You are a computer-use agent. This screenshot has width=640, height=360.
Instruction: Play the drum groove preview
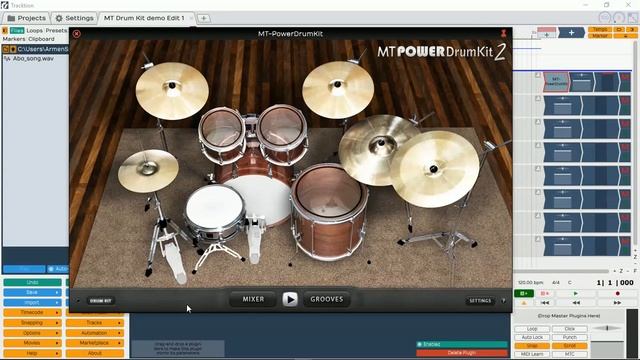(x=290, y=300)
